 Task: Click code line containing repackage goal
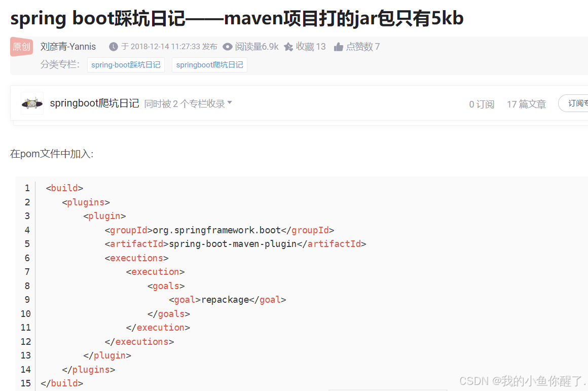[x=227, y=300]
